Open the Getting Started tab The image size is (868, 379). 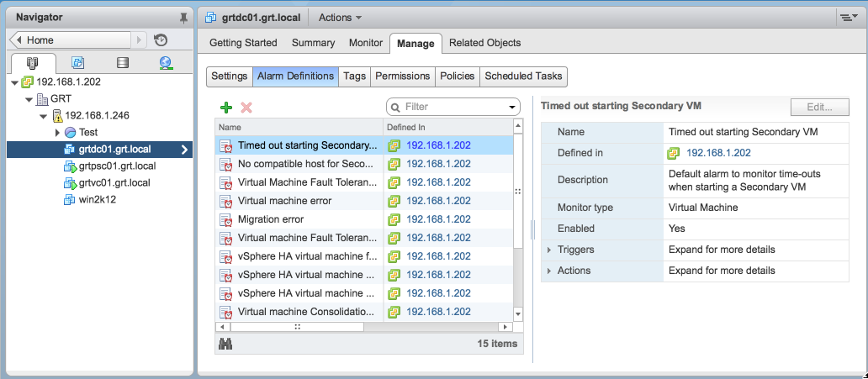[x=243, y=43]
